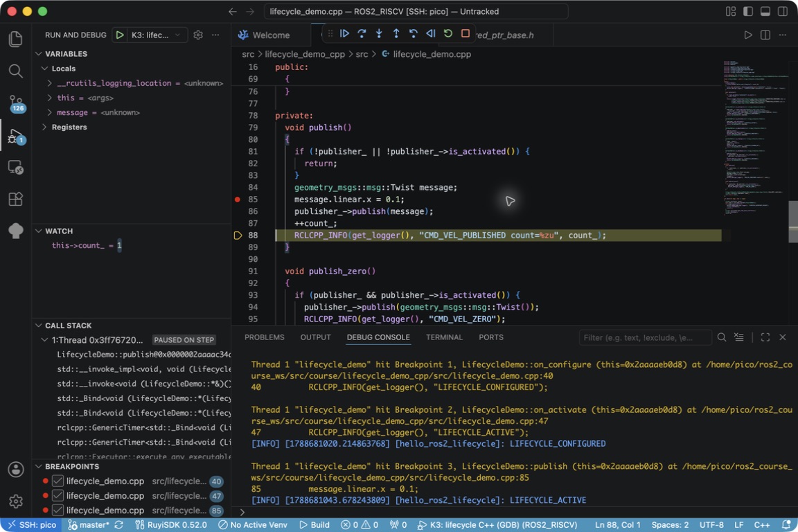
Task: Open the Accounts menu
Action: click(16, 470)
